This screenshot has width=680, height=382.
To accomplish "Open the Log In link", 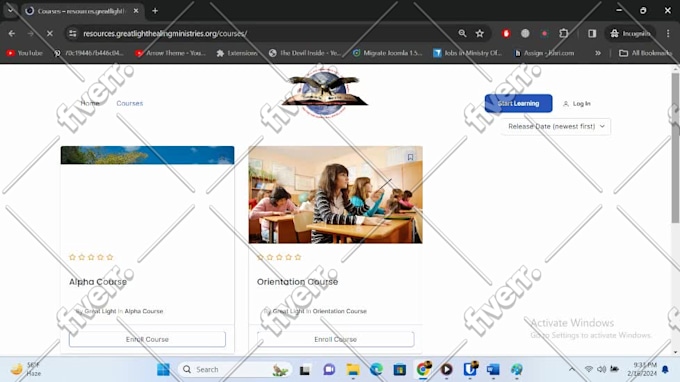I will coord(577,104).
